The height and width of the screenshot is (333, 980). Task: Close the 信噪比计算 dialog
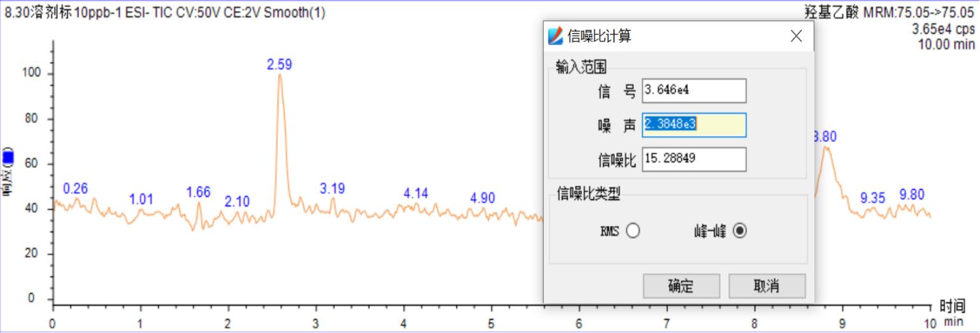796,36
